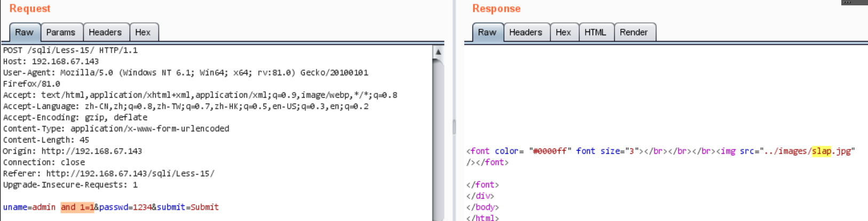Click the 'Host: 192.168.67.143' header line
The height and width of the screenshot is (221, 868).
click(51, 61)
